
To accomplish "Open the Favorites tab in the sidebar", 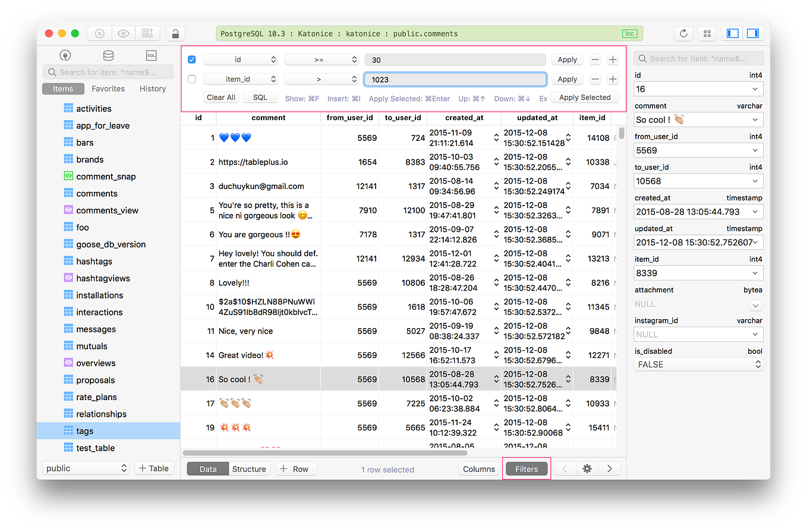I will pyautogui.click(x=108, y=88).
